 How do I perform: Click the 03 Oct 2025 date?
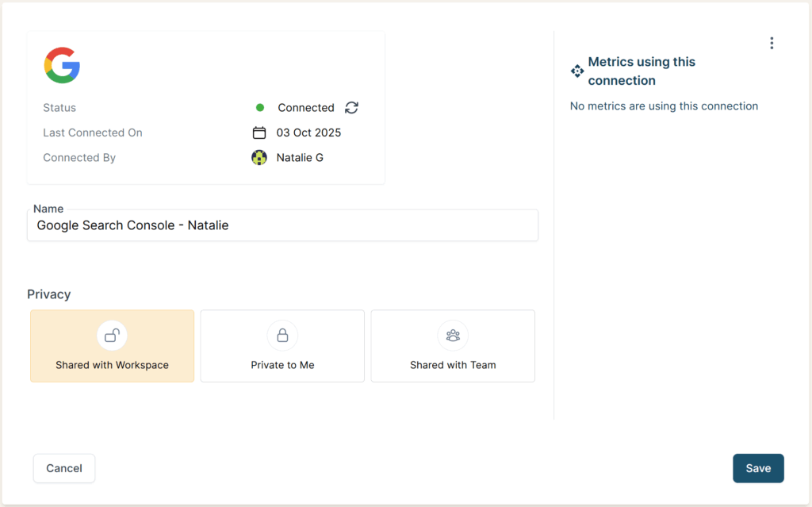pos(308,133)
